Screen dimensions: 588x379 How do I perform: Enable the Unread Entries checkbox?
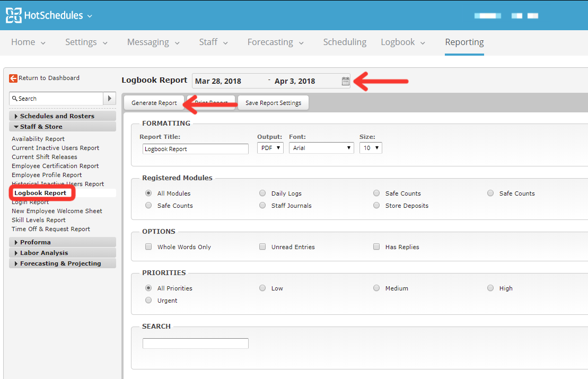[x=262, y=246]
